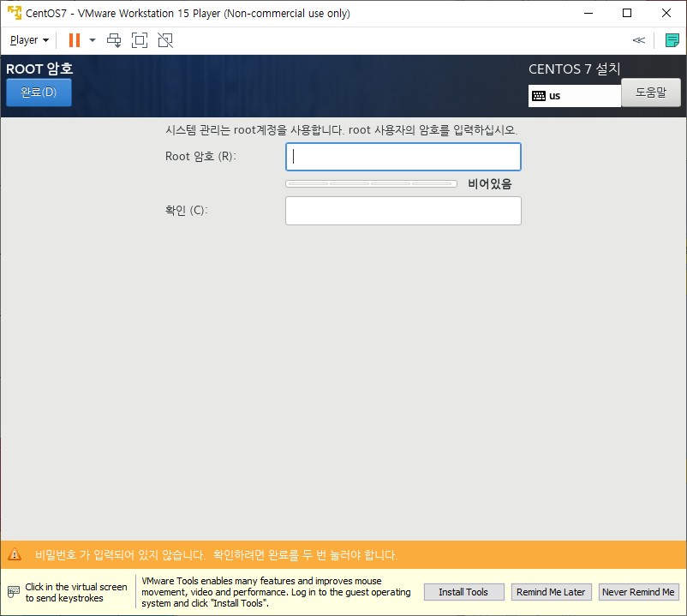The image size is (687, 616).
Task: Click the ROOT 암호 heading
Action: (39, 69)
